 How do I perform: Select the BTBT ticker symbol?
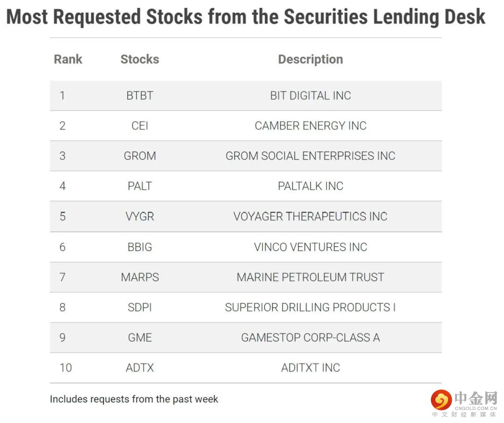click(x=140, y=96)
